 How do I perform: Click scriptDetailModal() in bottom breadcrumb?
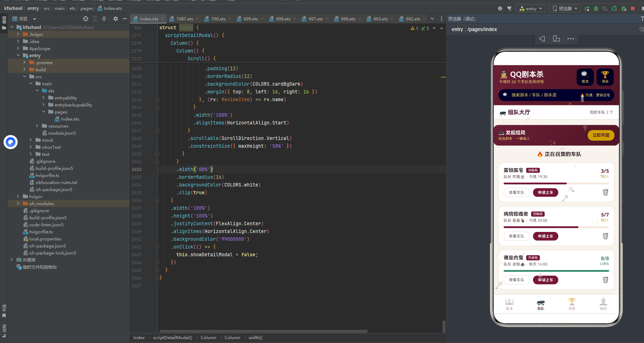tap(172, 338)
